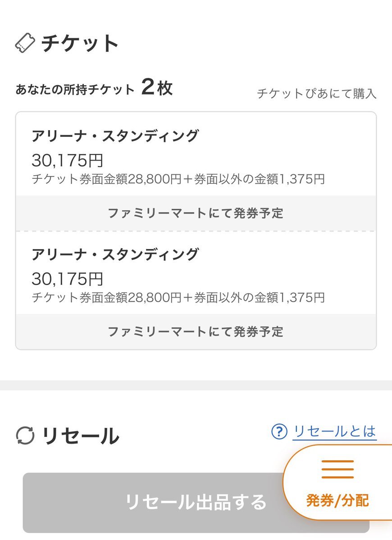Tap first ファミリーマートにて発券予定 bar
This screenshot has height=540, width=392.
[196, 213]
